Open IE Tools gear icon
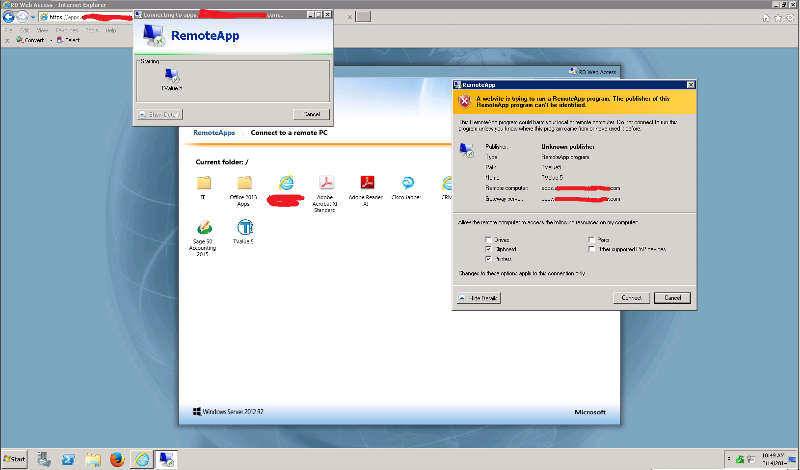The height and width of the screenshot is (470, 800). (790, 18)
